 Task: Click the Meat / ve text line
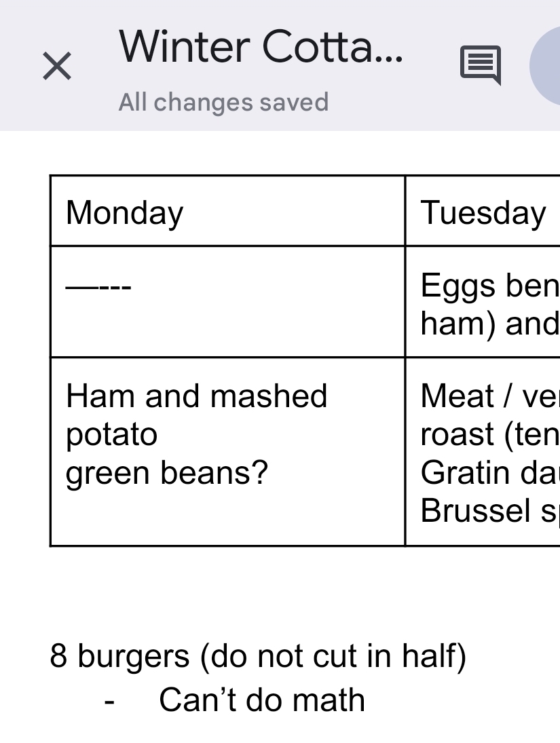[489, 396]
